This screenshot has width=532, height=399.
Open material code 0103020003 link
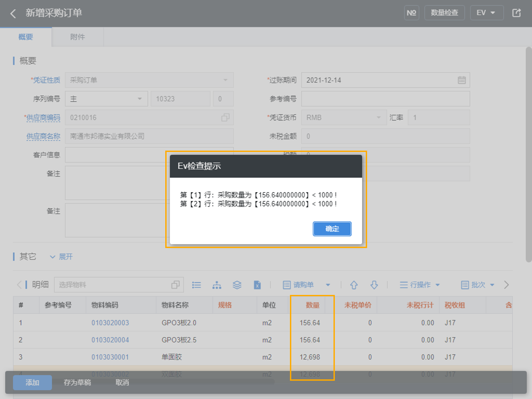[110, 323]
